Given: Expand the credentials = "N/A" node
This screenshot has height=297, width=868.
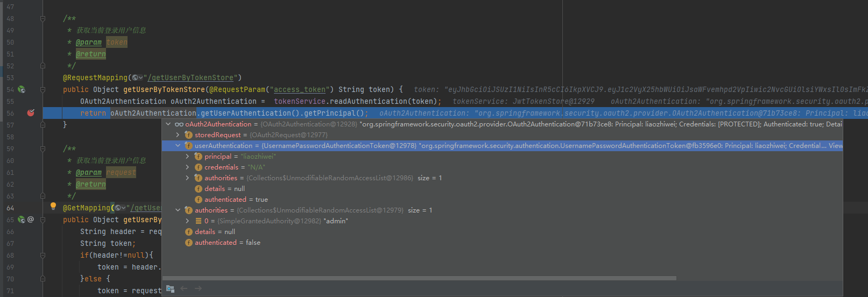Looking at the screenshot, I should tap(187, 167).
